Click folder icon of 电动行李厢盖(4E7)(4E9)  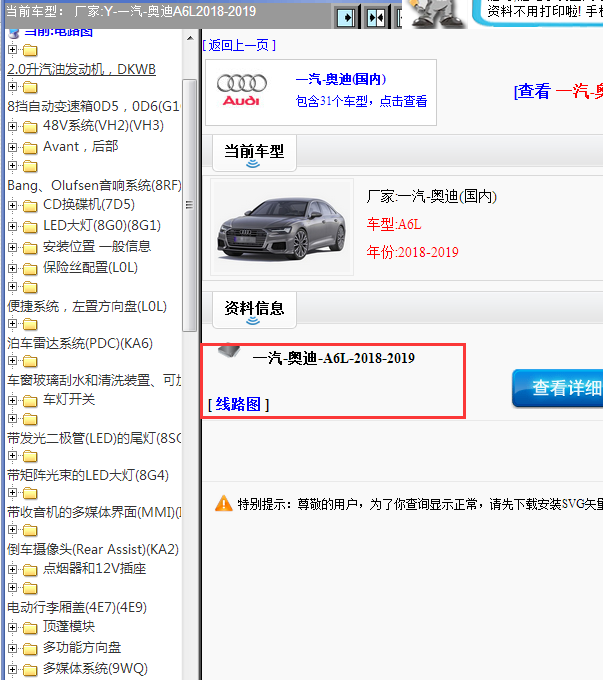tap(30, 588)
